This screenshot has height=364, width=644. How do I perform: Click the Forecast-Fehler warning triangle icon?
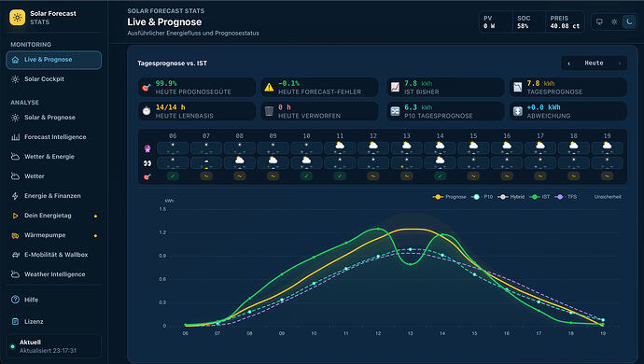tap(269, 87)
